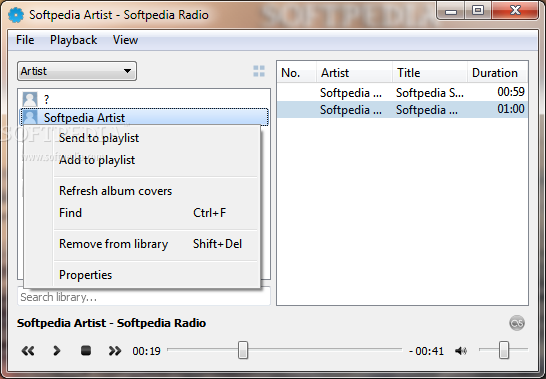Select the '?' artist entry
The width and height of the screenshot is (546, 379).
145,99
